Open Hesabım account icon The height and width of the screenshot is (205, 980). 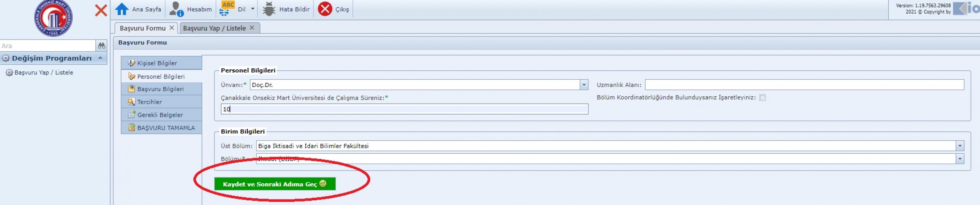click(x=176, y=9)
